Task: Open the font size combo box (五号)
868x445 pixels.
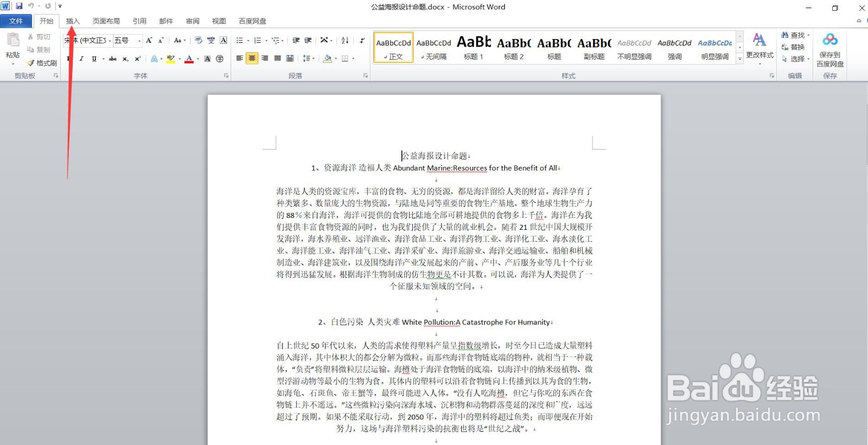Action: (127, 41)
